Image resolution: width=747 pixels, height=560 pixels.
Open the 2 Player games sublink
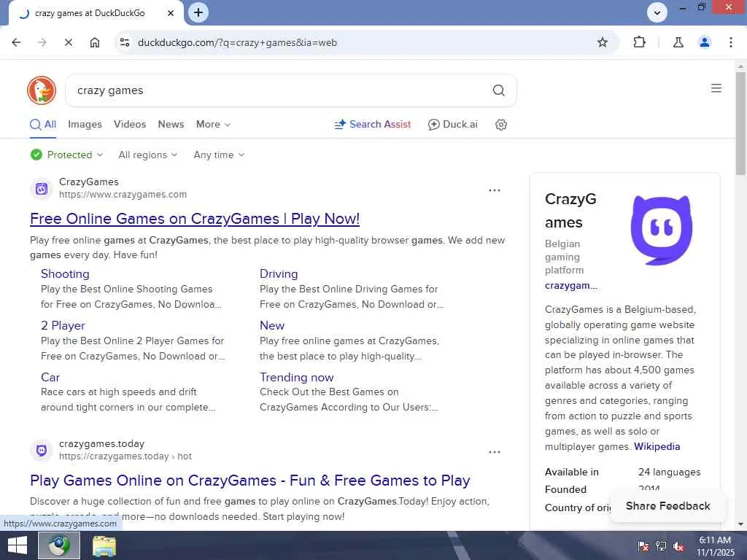[63, 326]
